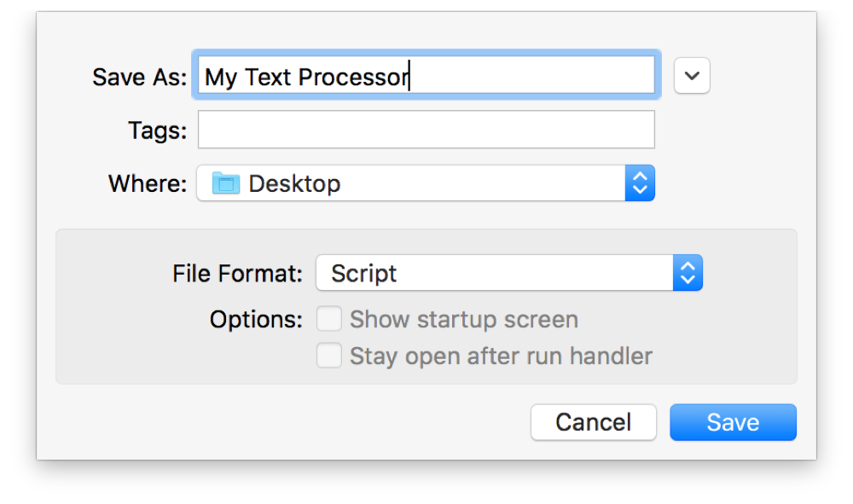The width and height of the screenshot is (853, 504).
Task: Click the Save As: label
Action: 139,78
